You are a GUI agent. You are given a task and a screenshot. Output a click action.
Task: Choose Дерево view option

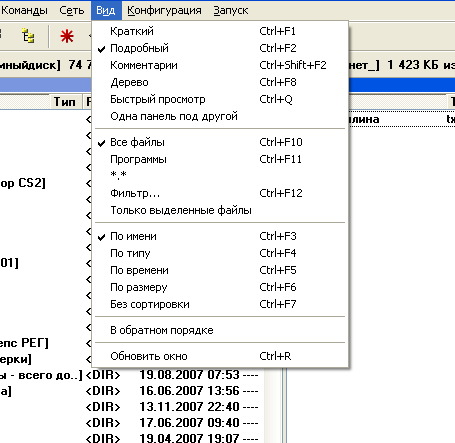220,82
